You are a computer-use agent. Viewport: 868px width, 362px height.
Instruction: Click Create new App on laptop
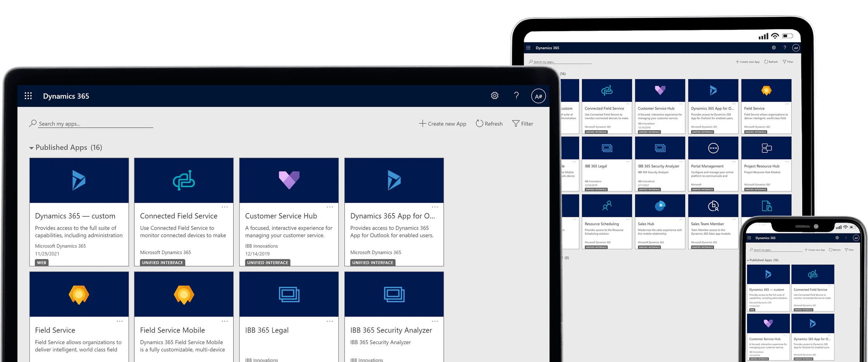(443, 124)
